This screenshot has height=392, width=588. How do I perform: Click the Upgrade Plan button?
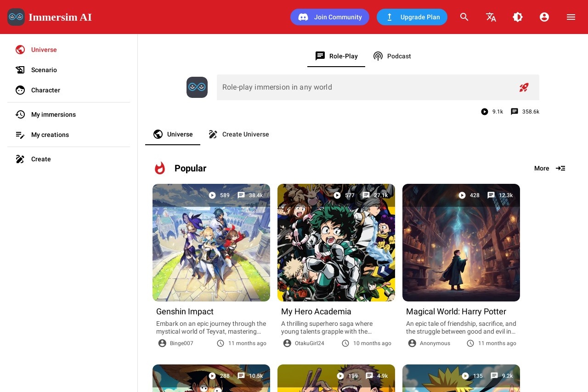412,17
